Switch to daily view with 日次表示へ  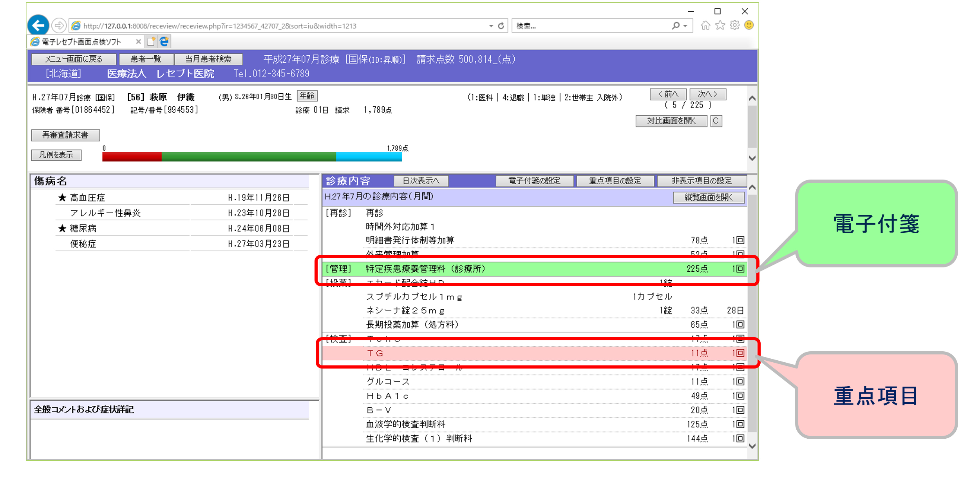pyautogui.click(x=421, y=181)
